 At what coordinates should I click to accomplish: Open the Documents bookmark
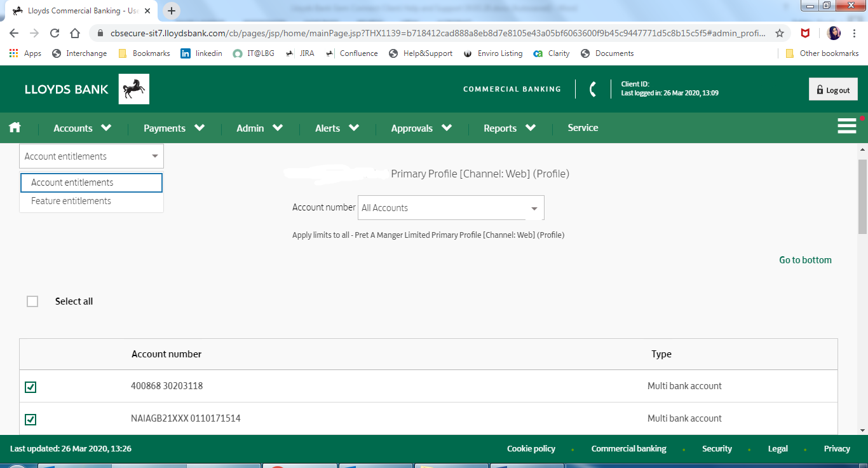pyautogui.click(x=607, y=53)
